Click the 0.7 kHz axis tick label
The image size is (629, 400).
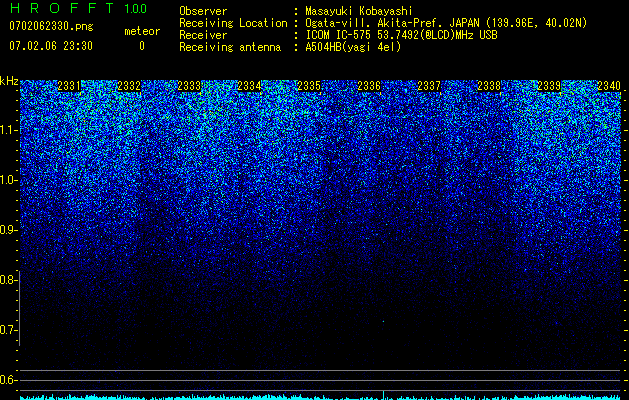pyautogui.click(x=8, y=330)
